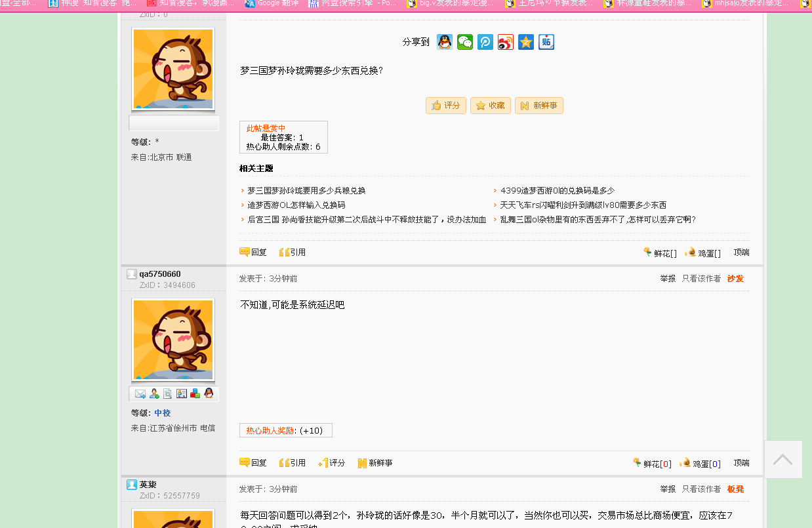
Task: Open related topic about 后宫三国 孙尚香技能
Action: click(x=367, y=220)
